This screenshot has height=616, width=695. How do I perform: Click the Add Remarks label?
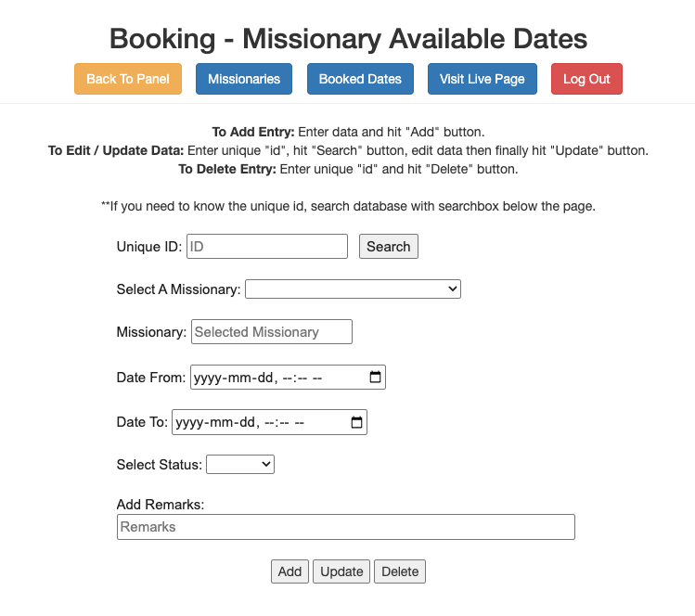coord(160,505)
